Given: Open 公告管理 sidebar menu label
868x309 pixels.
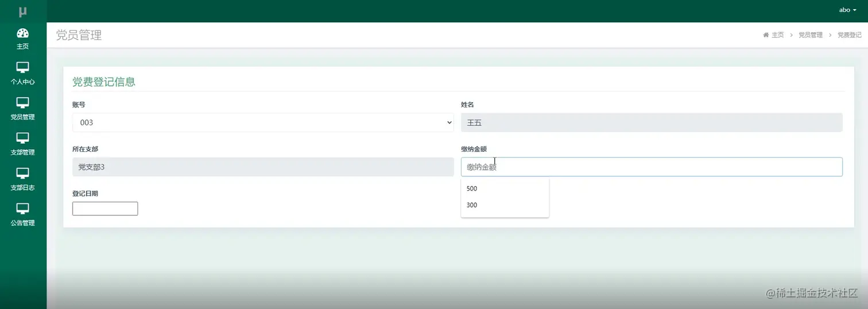Looking at the screenshot, I should (22, 223).
